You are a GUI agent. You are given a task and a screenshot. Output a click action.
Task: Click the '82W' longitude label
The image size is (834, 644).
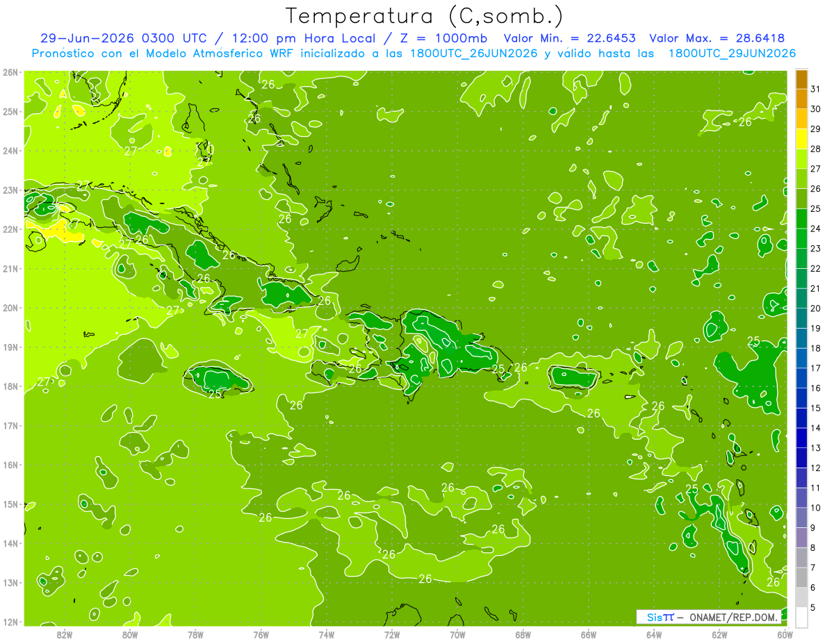pos(65,634)
